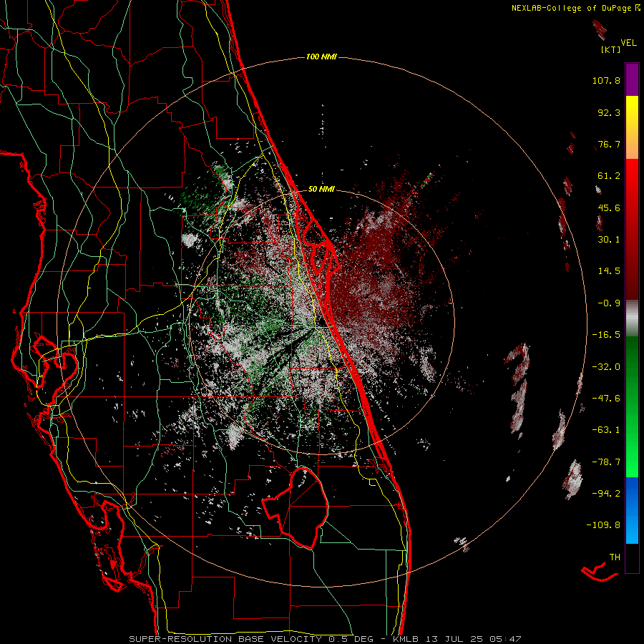Click the TH label on the scale

click(x=615, y=557)
